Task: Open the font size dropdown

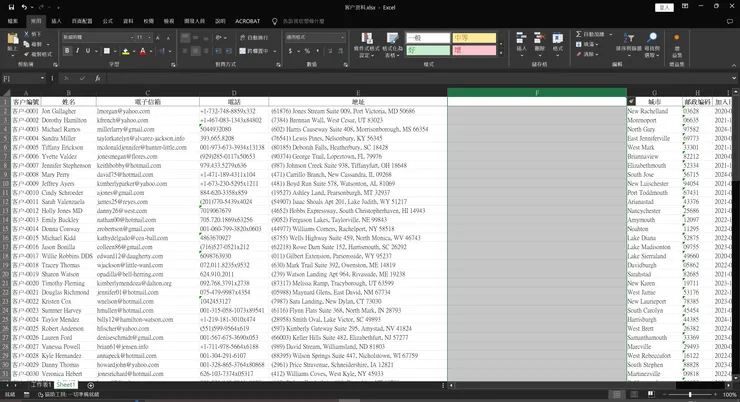Action: [150, 37]
